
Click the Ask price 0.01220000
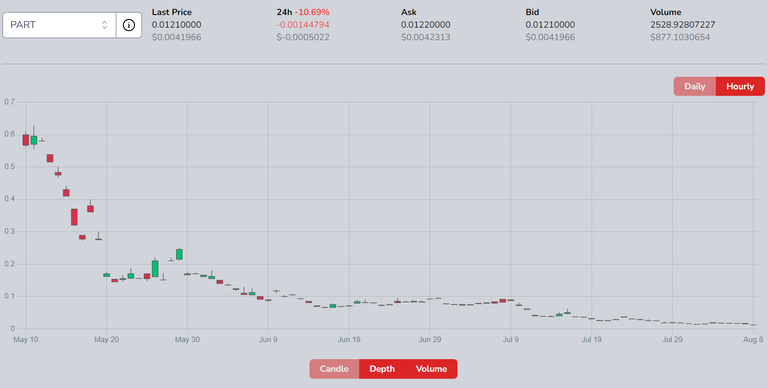[426, 24]
